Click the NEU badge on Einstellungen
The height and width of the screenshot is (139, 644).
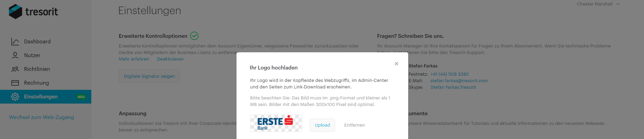pyautogui.click(x=81, y=97)
